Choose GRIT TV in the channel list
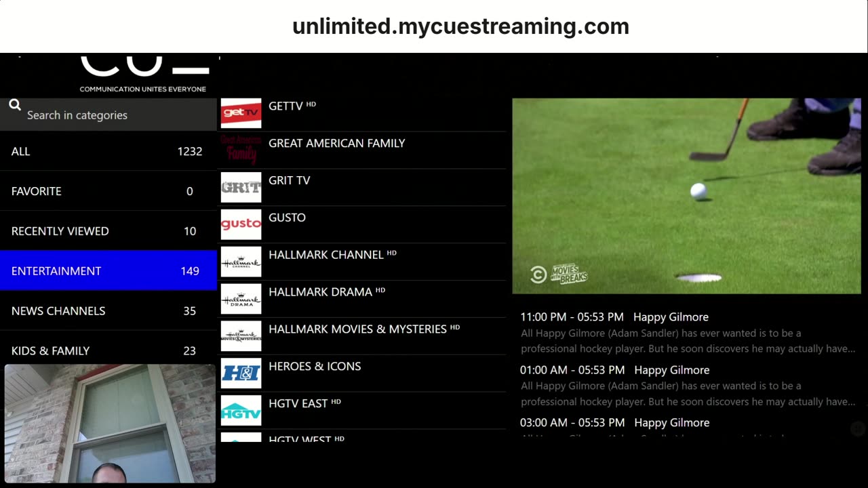Viewport: 868px width, 488px height. 363,187
